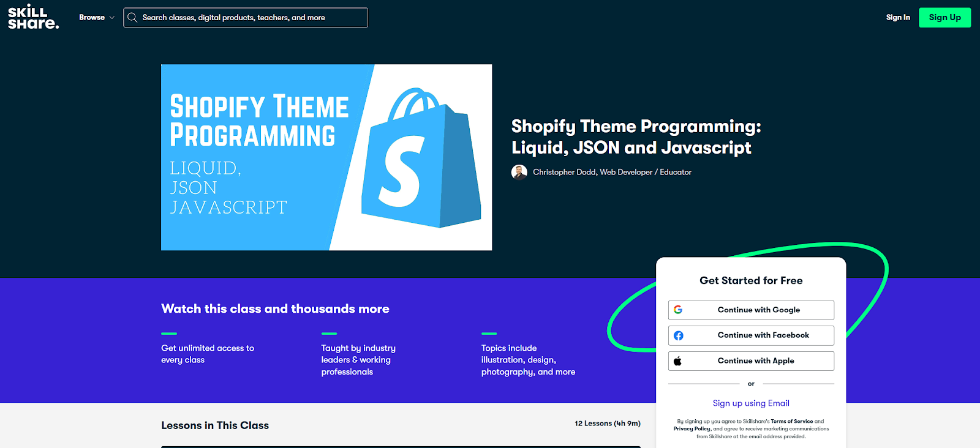Viewport: 980px width, 448px height.
Task: Click 'Lessons in This Class' heading
Action: [215, 425]
